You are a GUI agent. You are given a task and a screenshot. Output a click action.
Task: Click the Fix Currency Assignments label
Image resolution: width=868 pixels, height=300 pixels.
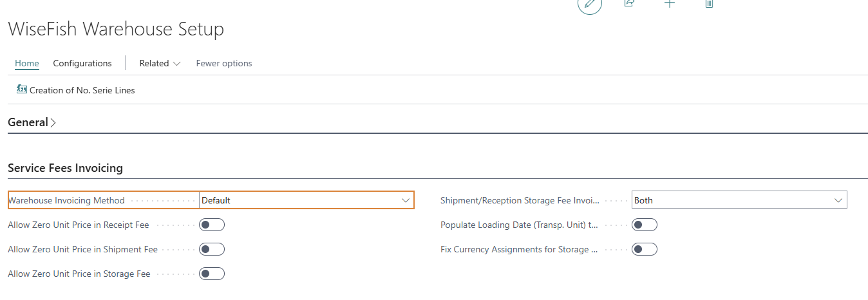520,249
